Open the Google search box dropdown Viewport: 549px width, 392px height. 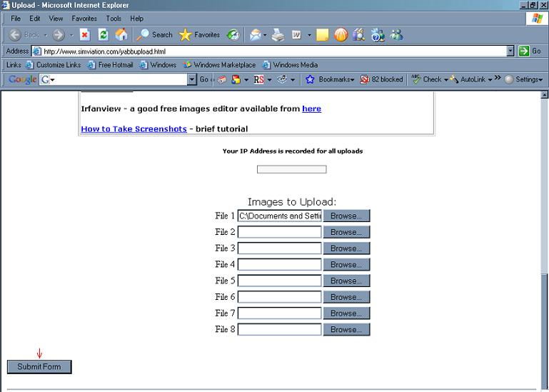(191, 79)
